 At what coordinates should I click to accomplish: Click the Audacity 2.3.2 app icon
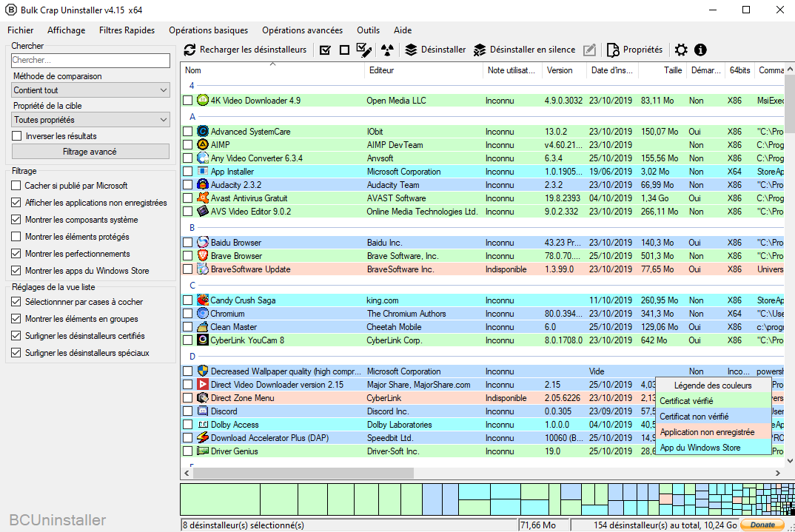pyautogui.click(x=203, y=185)
